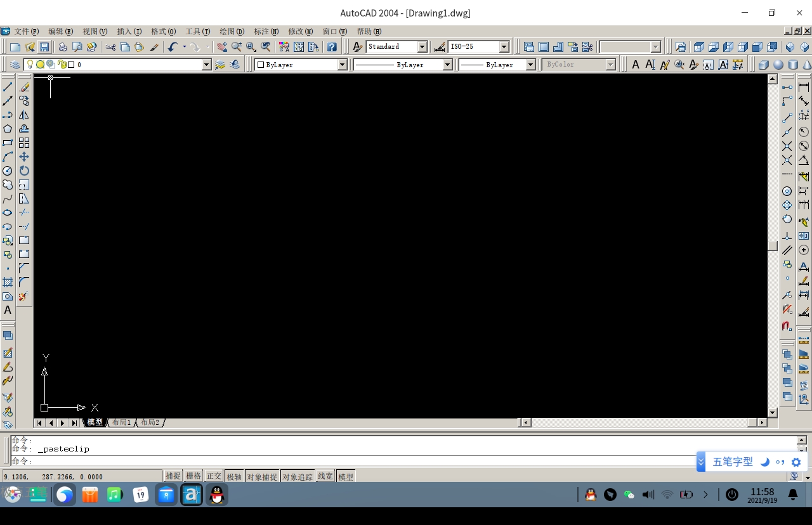Expand the Standard text style dropdown
The height and width of the screenshot is (525, 812).
coord(422,47)
